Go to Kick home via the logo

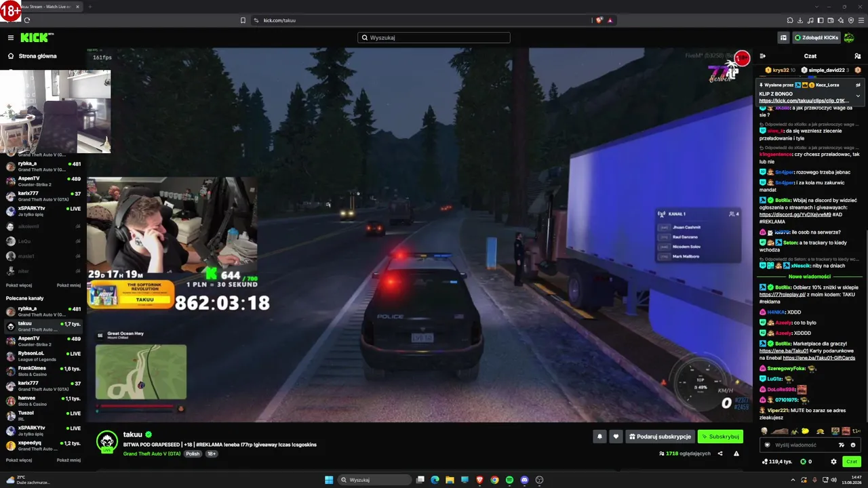click(37, 38)
